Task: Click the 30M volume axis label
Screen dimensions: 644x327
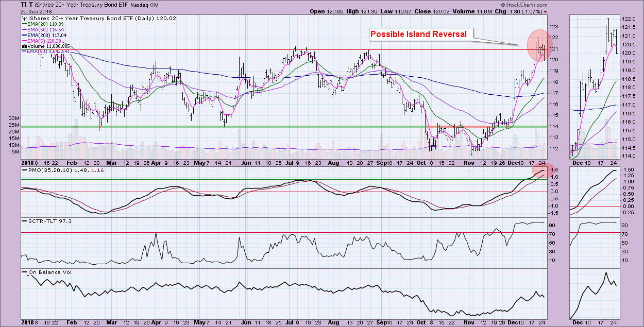Action: [x=13, y=118]
